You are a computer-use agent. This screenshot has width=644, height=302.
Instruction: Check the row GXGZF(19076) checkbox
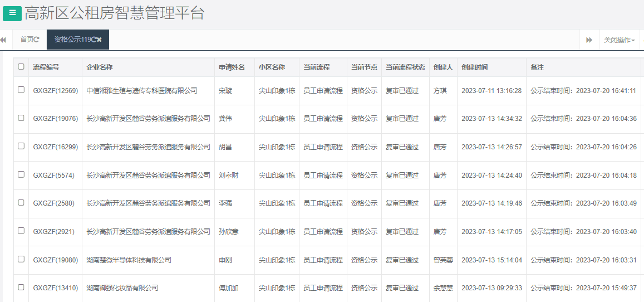pos(21,118)
